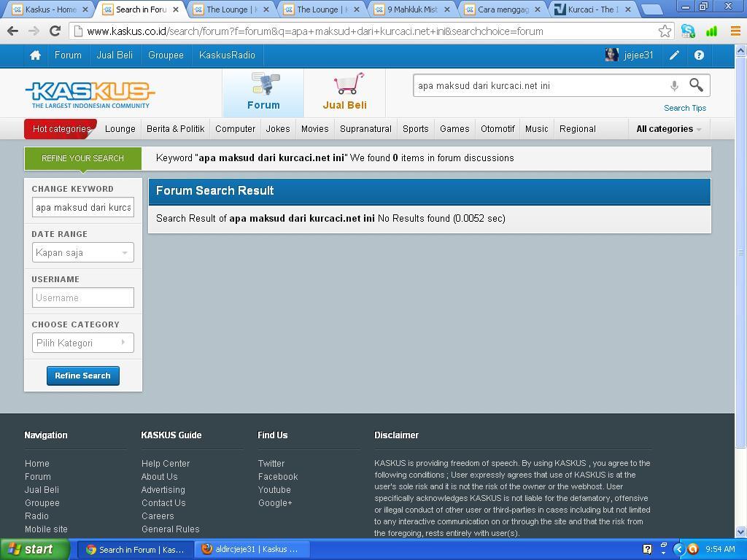Click the orange tray icon beside clock
The width and height of the screenshot is (747, 560).
(x=693, y=550)
